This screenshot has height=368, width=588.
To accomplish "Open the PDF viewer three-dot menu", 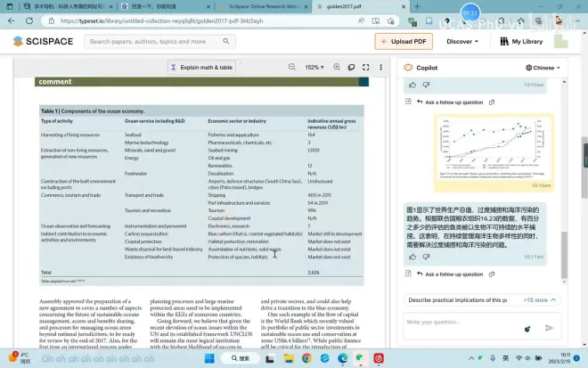I will [381, 67].
